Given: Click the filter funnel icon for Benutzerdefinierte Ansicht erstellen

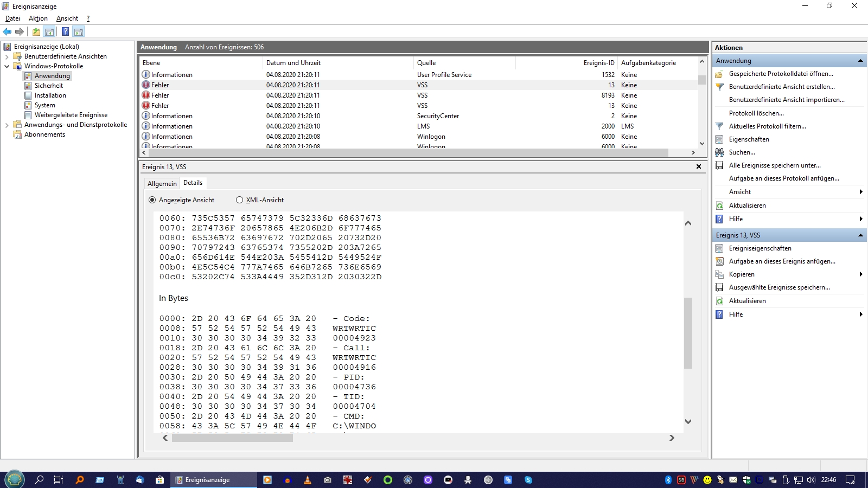Looking at the screenshot, I should point(719,87).
